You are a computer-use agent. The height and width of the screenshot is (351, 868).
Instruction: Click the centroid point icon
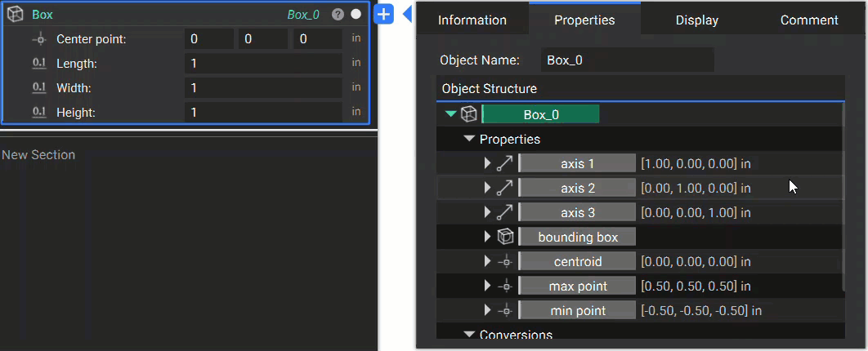(504, 261)
